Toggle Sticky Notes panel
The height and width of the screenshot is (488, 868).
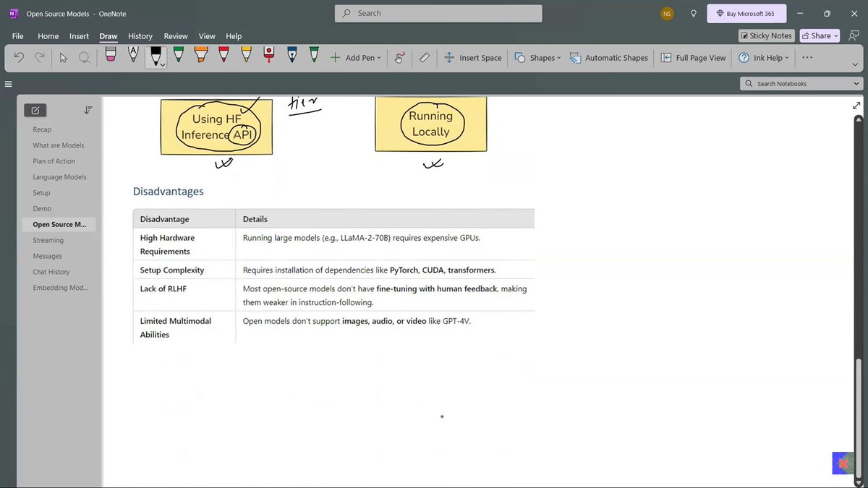tap(766, 35)
